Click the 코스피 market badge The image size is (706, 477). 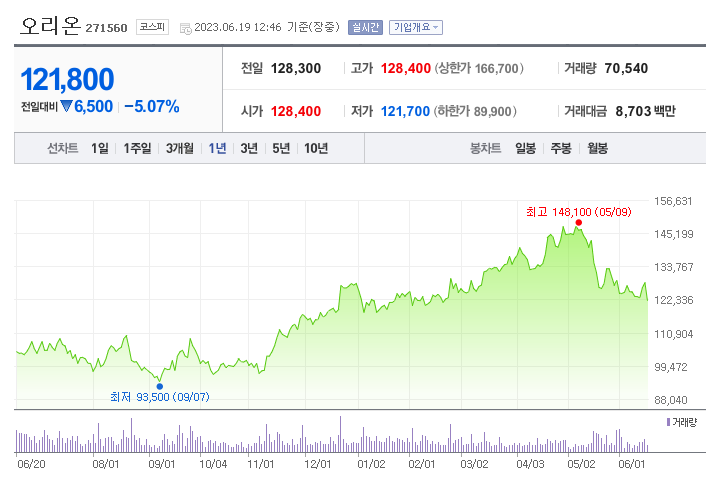(152, 27)
